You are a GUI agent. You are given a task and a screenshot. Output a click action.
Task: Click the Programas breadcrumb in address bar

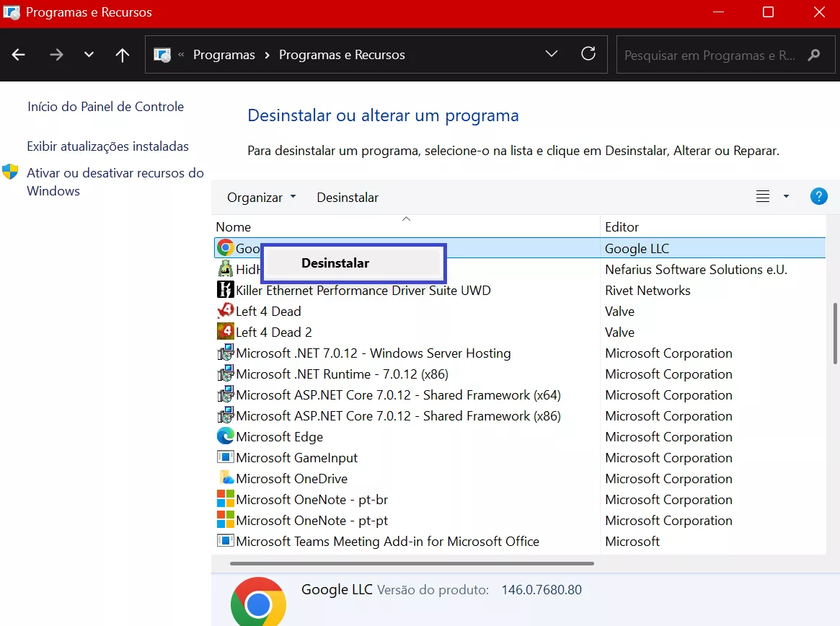click(224, 54)
